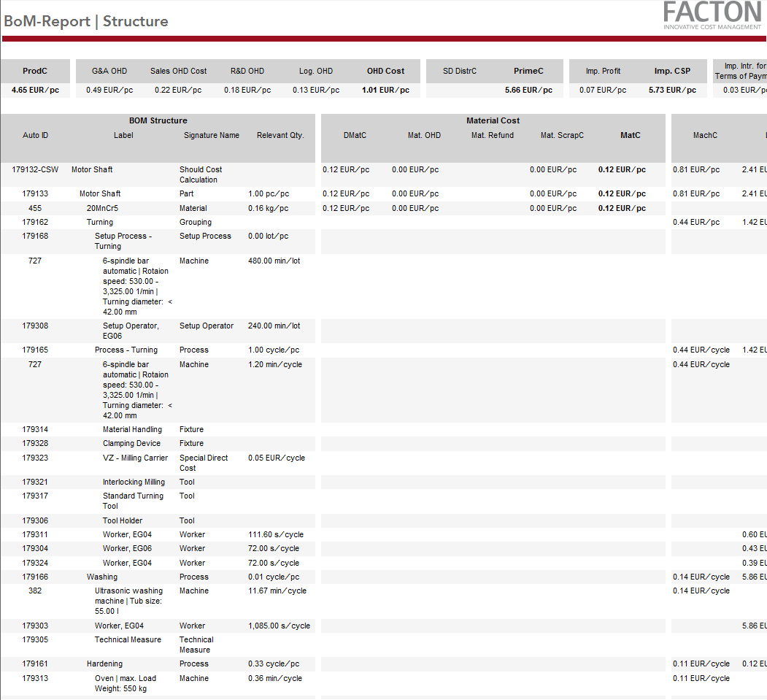Select the 20MnCr5 material row

coord(102,208)
